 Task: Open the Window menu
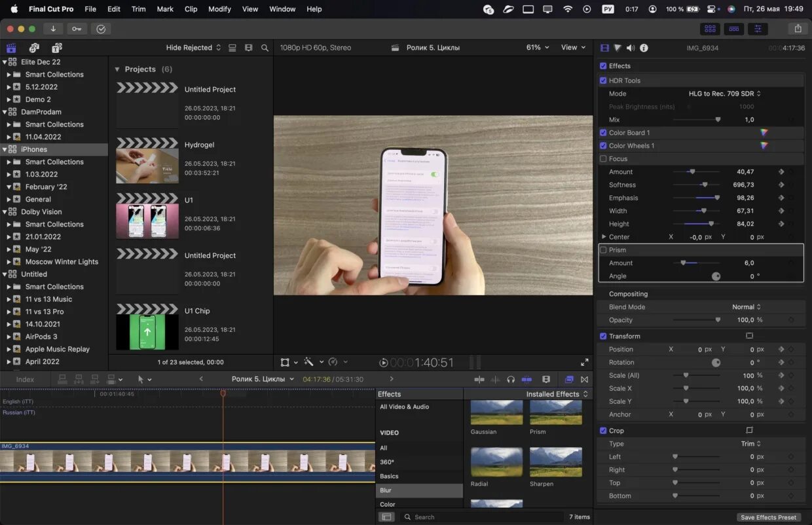tap(282, 9)
